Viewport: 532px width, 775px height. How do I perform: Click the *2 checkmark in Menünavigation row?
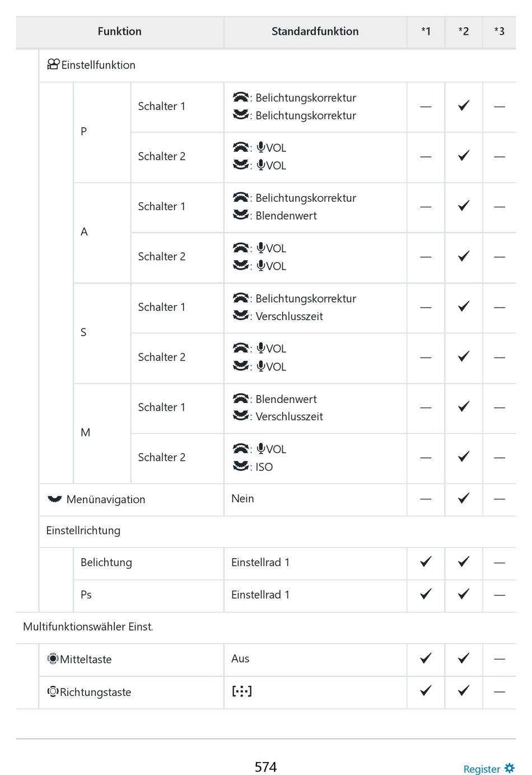463,498
